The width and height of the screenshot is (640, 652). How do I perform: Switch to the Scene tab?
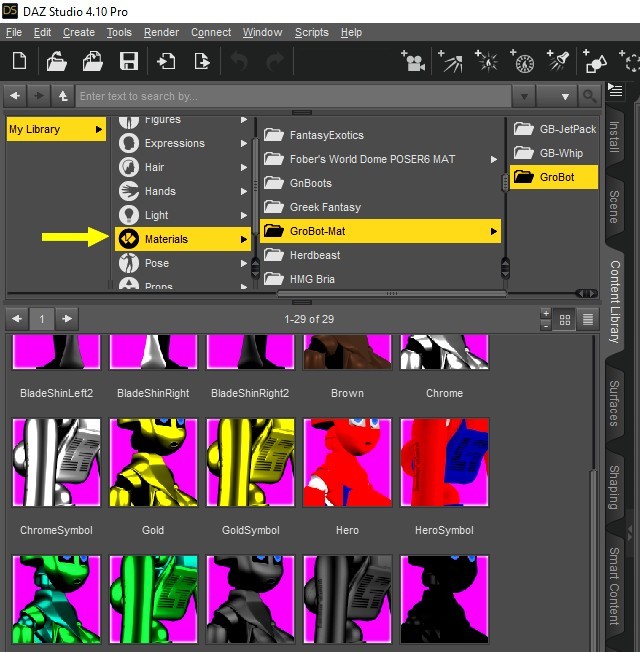pyautogui.click(x=614, y=207)
